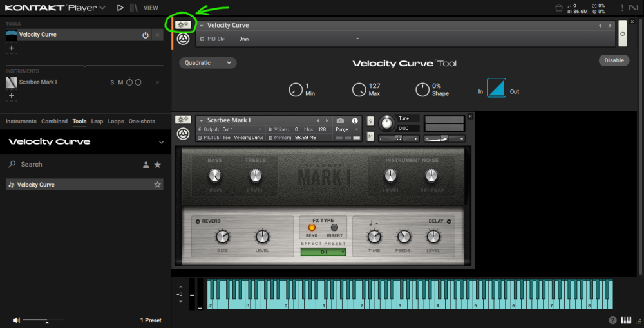Load next Scarbee Mark I preset arrow
The height and width of the screenshot is (328, 644).
327,120
